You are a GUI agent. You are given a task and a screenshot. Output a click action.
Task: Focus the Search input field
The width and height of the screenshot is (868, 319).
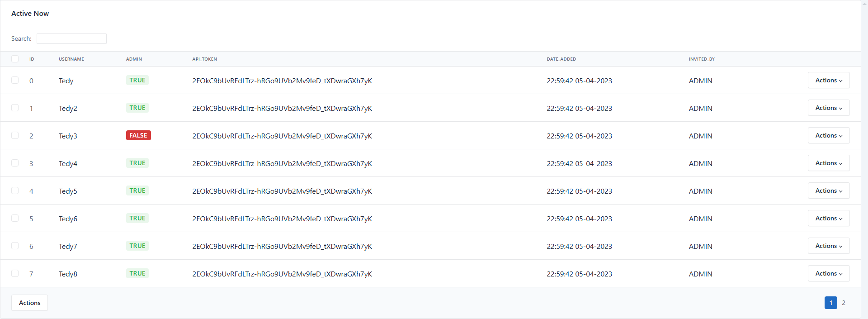71,38
